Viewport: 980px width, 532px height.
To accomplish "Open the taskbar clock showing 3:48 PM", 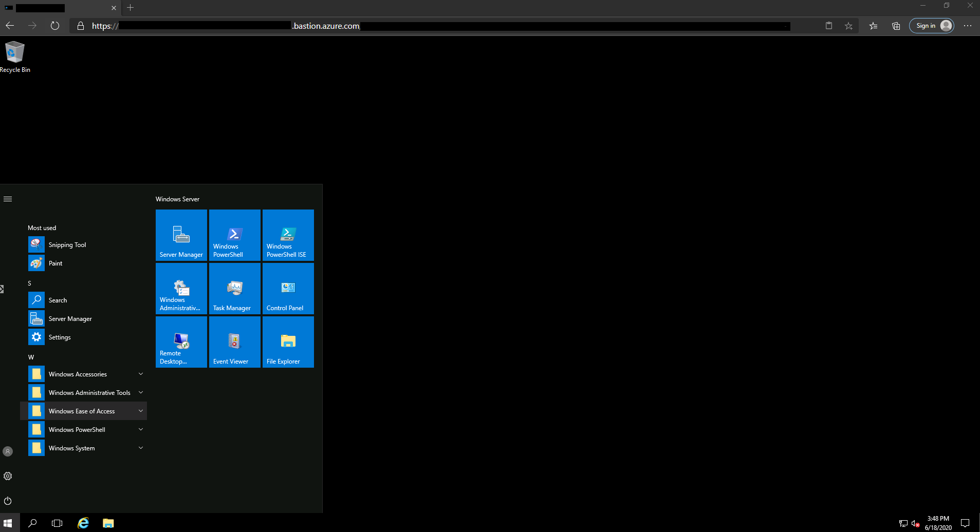I will tap(938, 523).
